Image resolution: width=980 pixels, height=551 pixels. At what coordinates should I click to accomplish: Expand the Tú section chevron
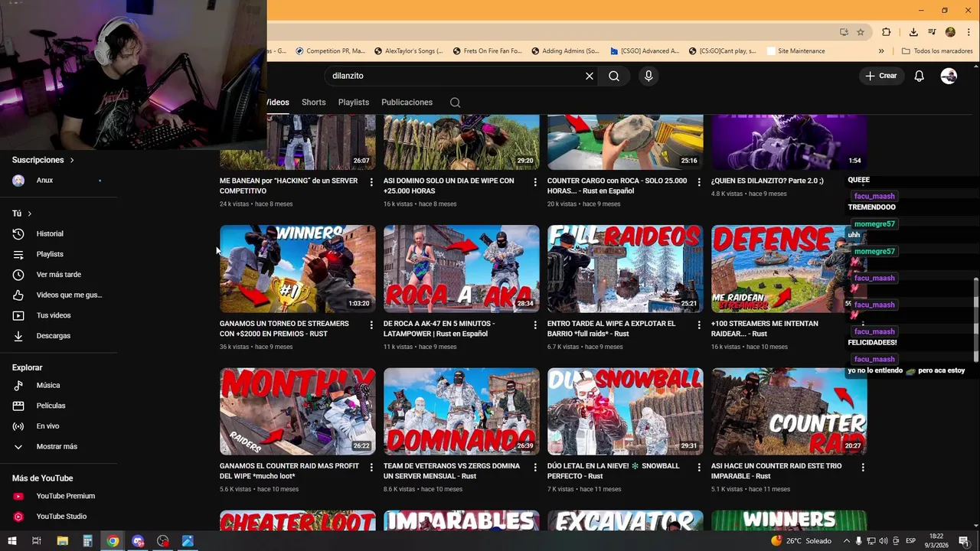(29, 214)
